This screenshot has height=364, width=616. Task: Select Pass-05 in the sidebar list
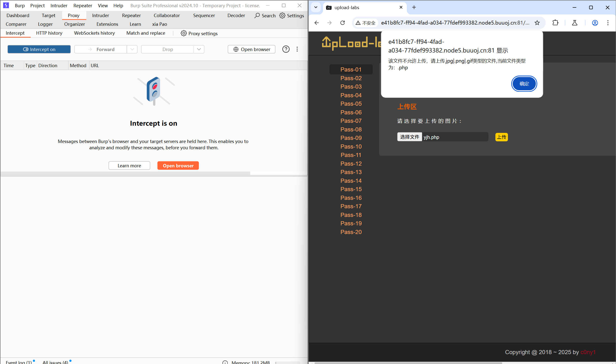[351, 104]
